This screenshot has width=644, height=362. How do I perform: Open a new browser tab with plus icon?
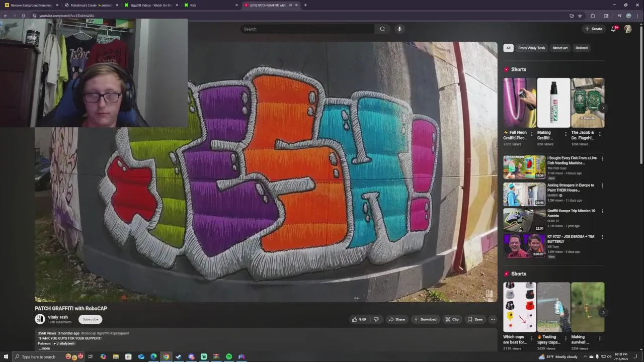[305, 5]
